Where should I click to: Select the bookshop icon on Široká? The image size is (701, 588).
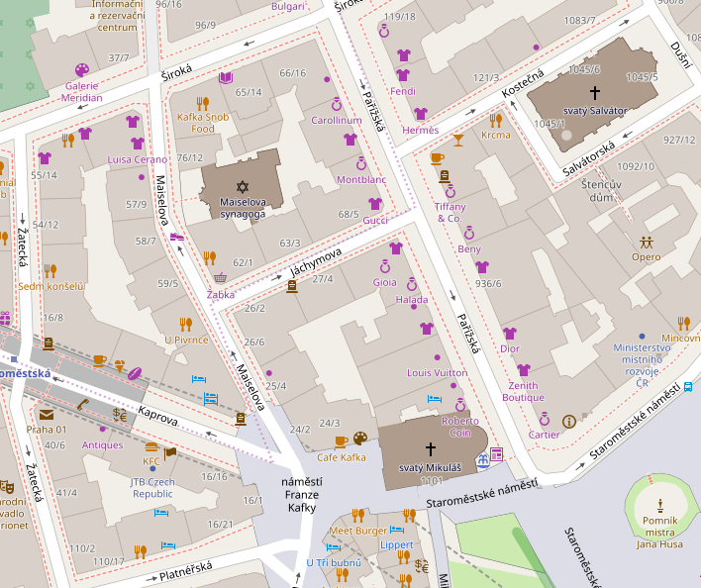tap(226, 78)
